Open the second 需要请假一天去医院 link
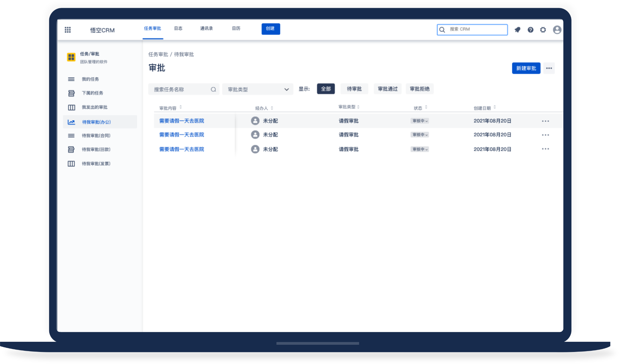This screenshot has height=364, width=619. click(x=181, y=135)
